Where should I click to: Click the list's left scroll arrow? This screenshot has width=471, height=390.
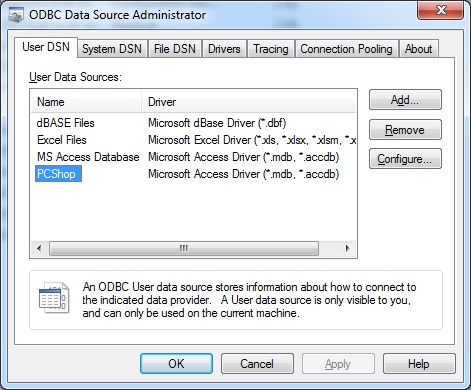point(39,248)
